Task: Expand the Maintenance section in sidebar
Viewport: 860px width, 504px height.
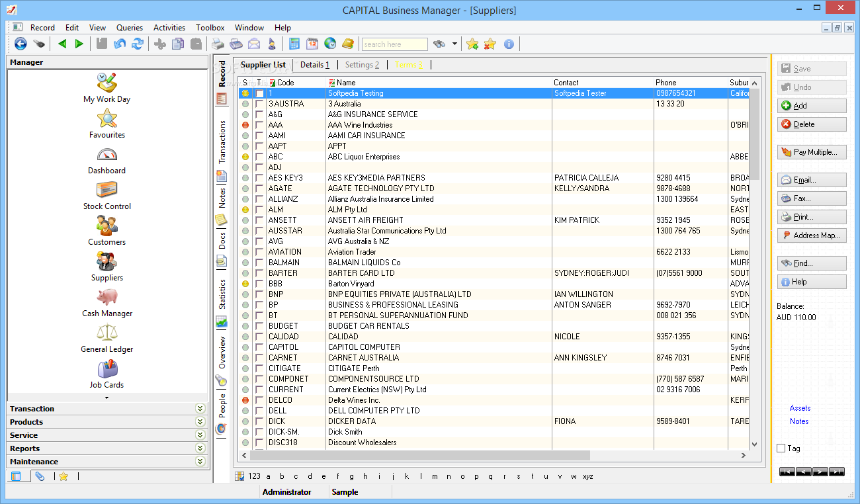Action: click(x=200, y=462)
